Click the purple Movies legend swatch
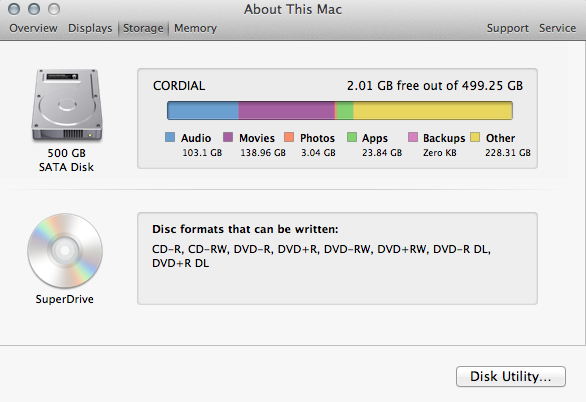The image size is (586, 402). [x=228, y=137]
